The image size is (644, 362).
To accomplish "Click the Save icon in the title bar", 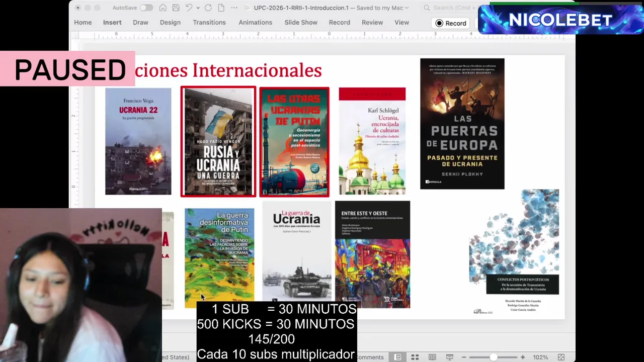I will (x=176, y=8).
